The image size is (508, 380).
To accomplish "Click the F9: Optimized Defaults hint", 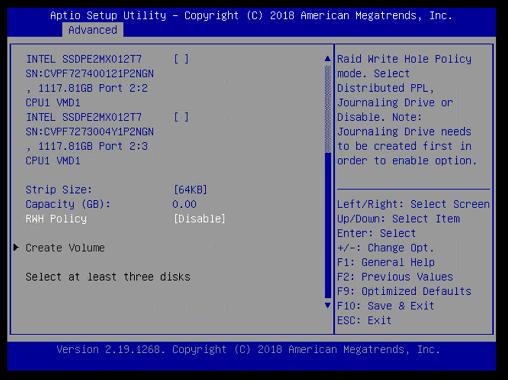I will tap(404, 291).
